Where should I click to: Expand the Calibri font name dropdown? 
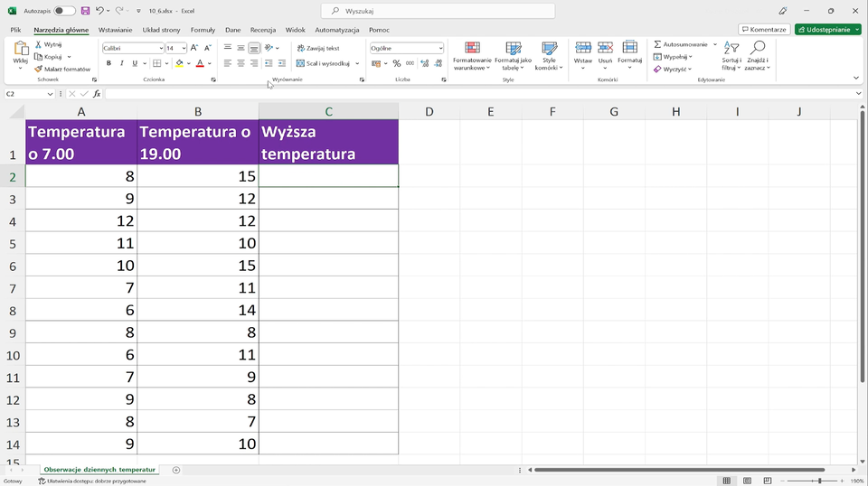click(160, 48)
